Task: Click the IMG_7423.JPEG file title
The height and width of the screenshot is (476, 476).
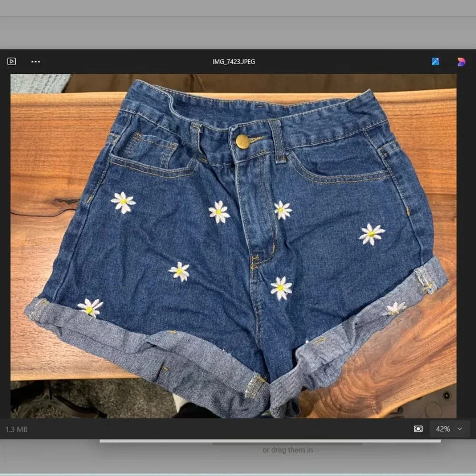Action: (234, 61)
